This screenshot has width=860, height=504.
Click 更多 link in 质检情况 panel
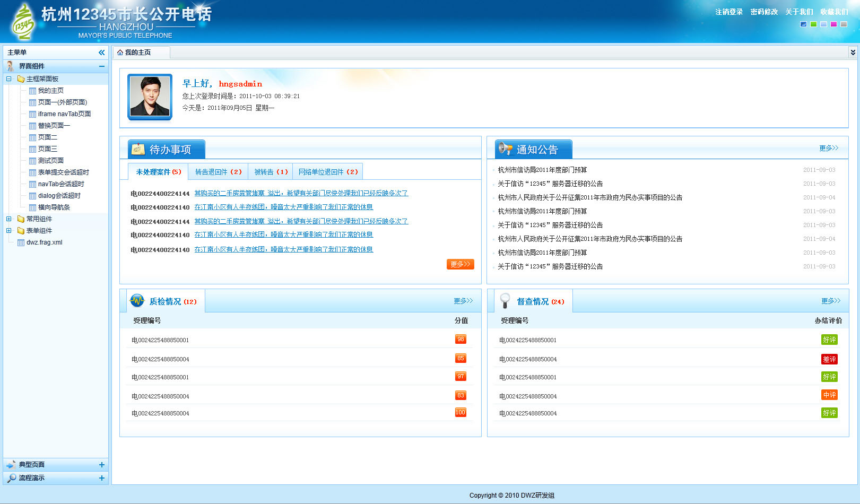point(463,301)
